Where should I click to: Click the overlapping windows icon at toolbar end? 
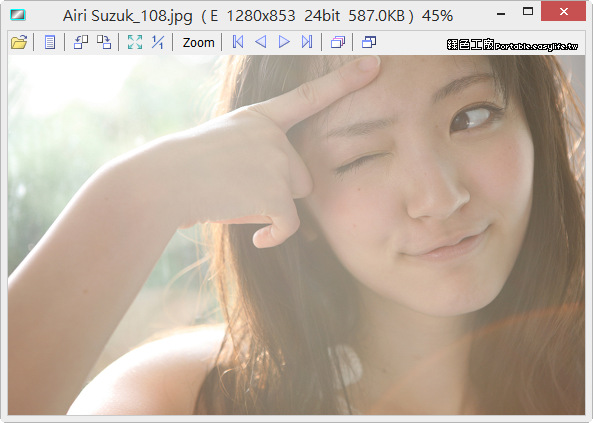tap(369, 42)
